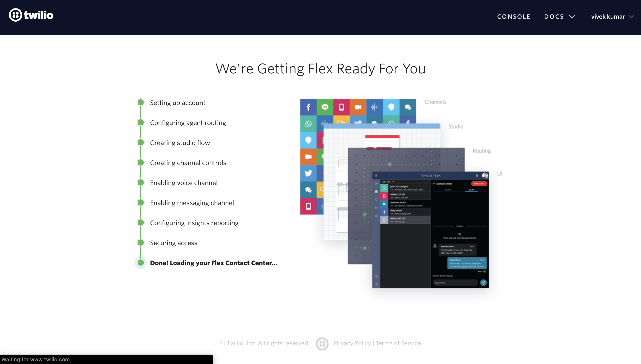
Task: Click the Creating channel controls step dot
Action: (141, 162)
